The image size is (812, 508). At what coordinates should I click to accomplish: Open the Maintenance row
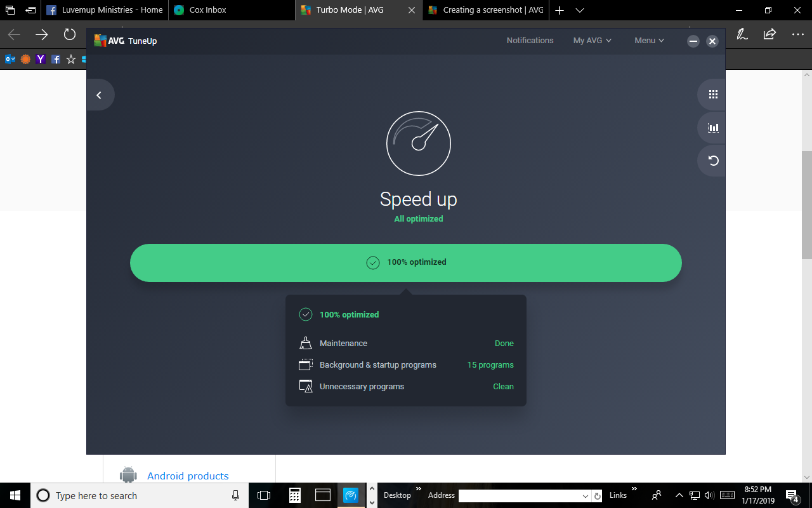pyautogui.click(x=406, y=344)
